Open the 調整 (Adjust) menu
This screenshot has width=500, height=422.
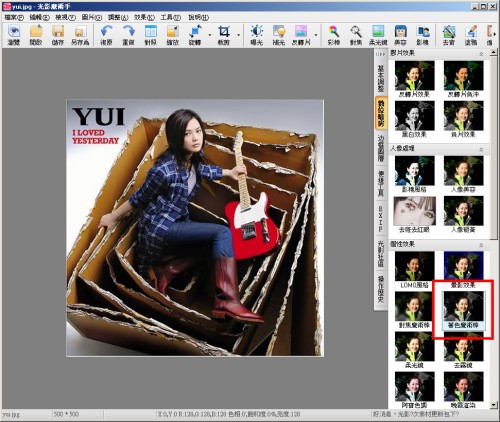(x=118, y=17)
